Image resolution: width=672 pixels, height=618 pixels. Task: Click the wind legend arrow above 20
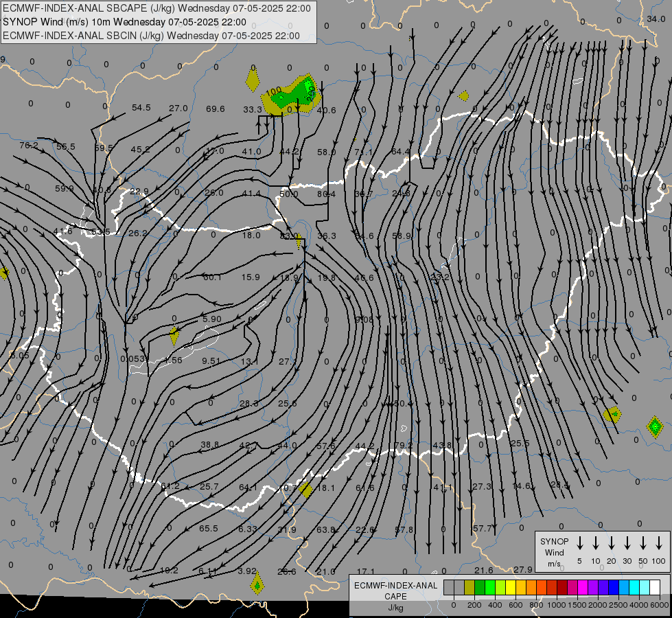[612, 543]
